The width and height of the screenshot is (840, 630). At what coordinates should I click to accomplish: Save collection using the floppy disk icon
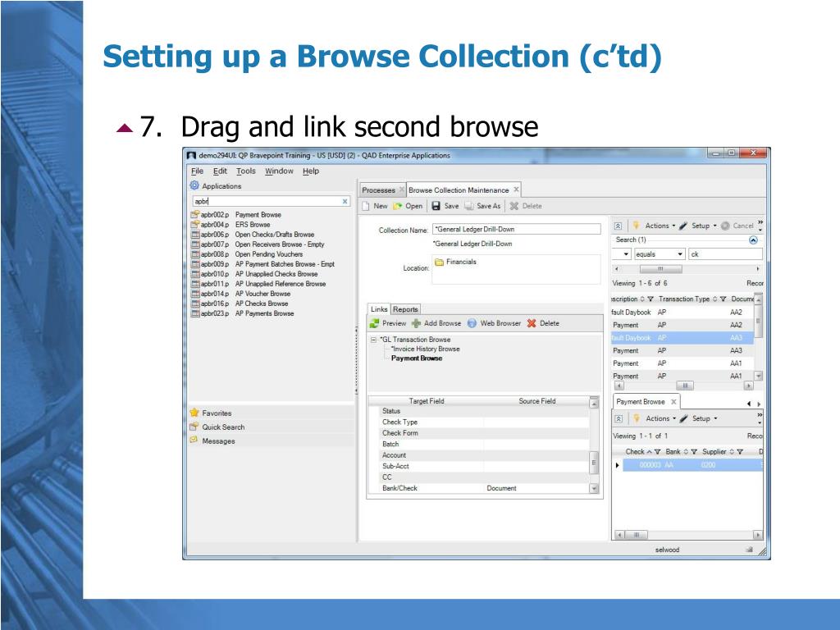pos(436,206)
